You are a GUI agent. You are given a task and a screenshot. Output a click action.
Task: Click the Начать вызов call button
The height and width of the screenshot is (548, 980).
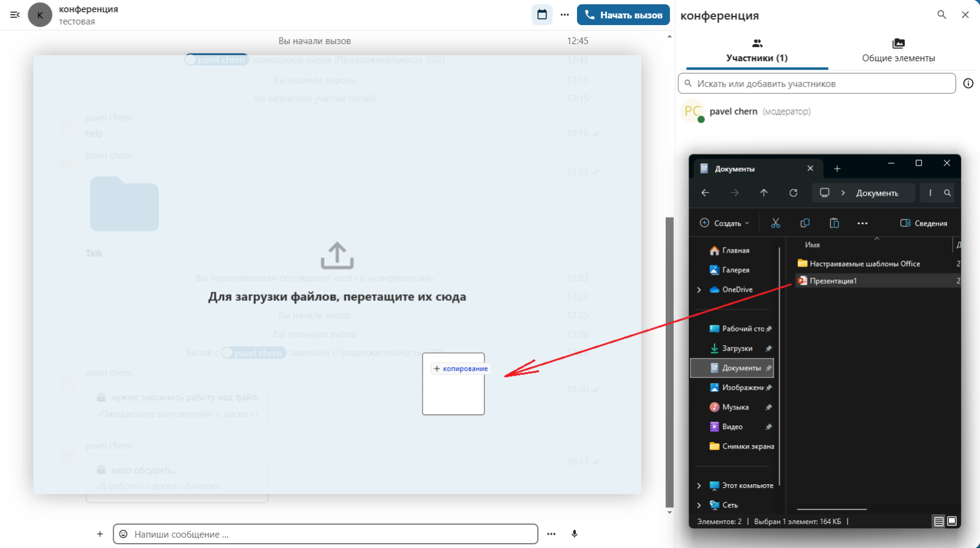coord(623,15)
